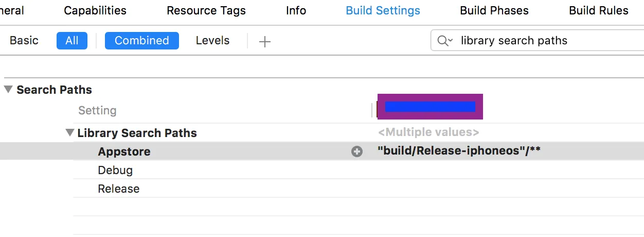
Task: Click the add-condition plus icon beside Appstore
Action: (x=356, y=151)
